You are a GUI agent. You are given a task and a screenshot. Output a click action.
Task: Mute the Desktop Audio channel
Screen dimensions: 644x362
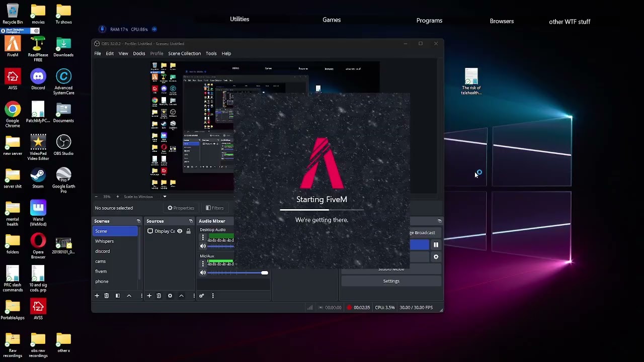coord(203,246)
